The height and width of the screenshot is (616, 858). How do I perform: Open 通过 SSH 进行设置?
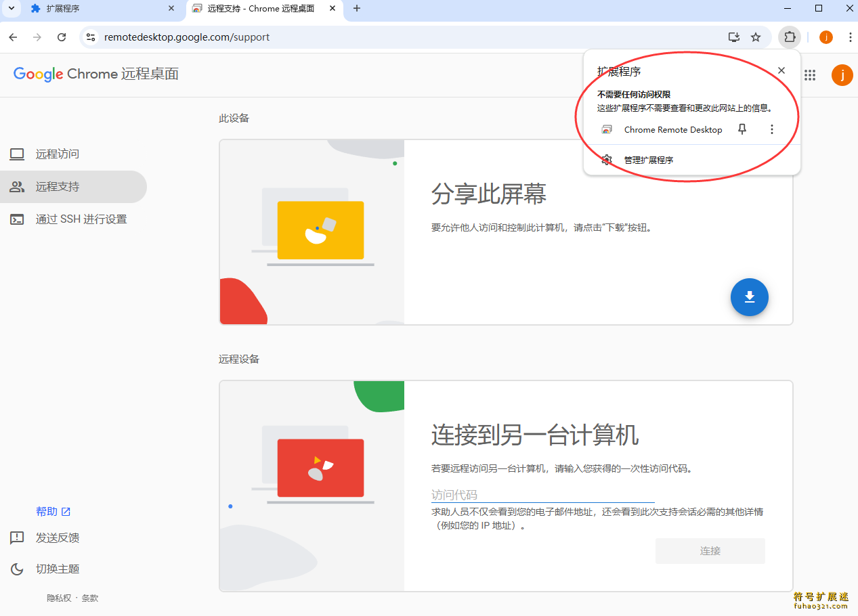click(x=73, y=219)
